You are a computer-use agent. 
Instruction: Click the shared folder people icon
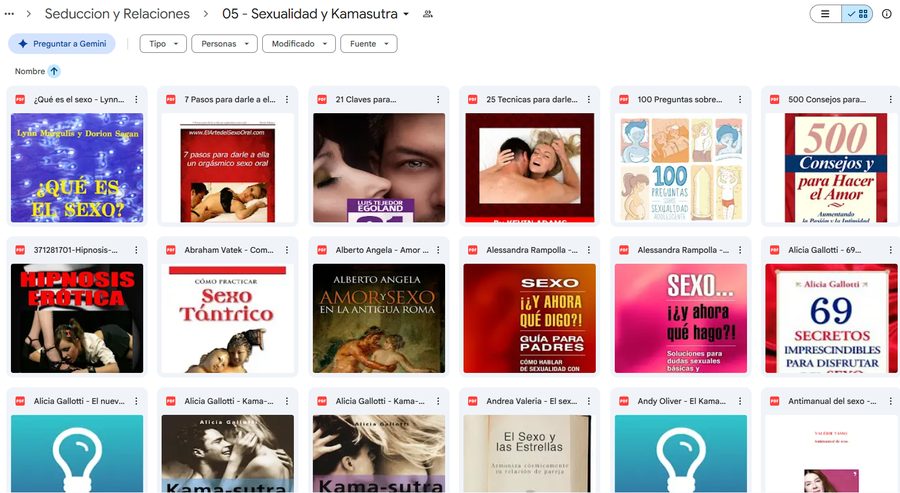pyautogui.click(x=428, y=14)
